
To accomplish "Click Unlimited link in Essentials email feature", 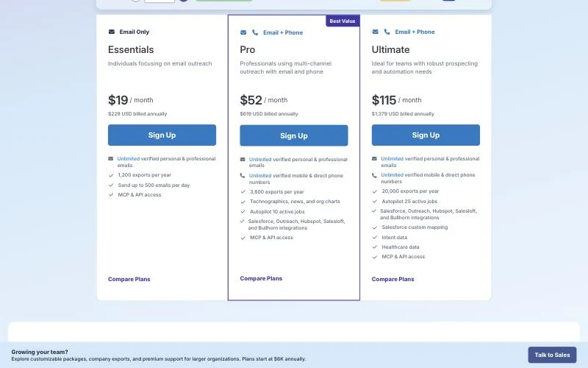I will 128,159.
